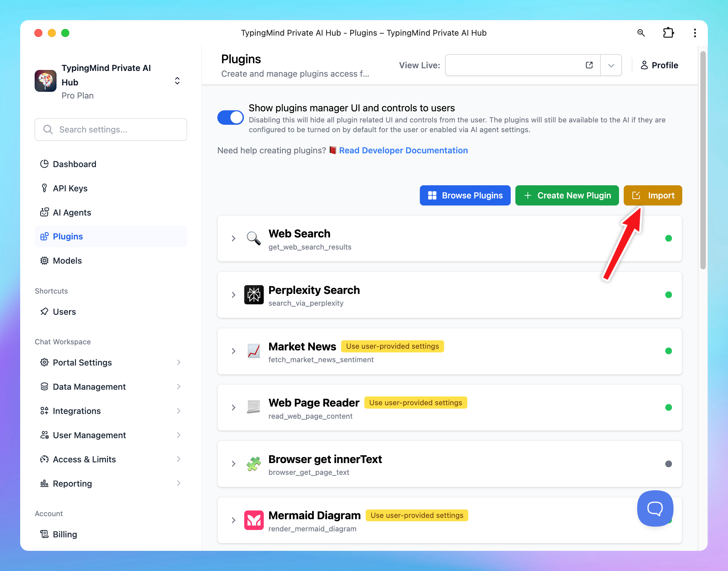Click Browse Plugins button

[465, 195]
